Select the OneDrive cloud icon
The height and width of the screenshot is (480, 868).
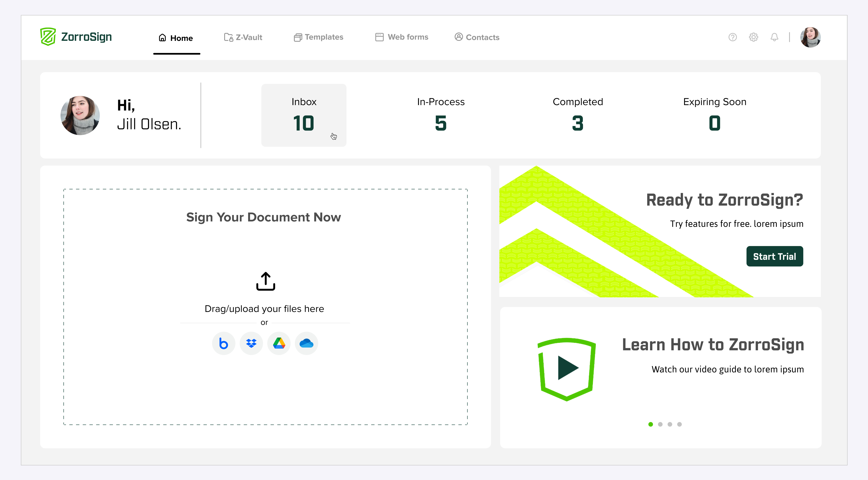coord(306,343)
